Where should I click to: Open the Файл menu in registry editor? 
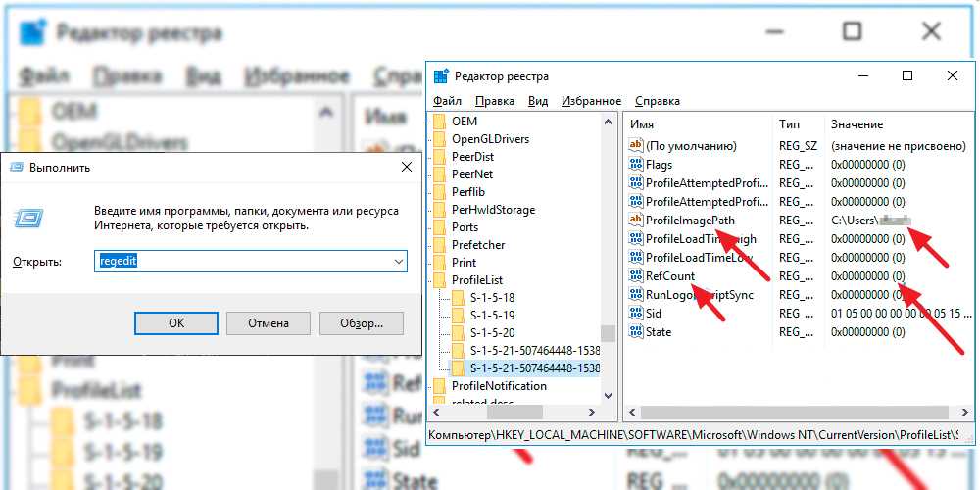447,101
